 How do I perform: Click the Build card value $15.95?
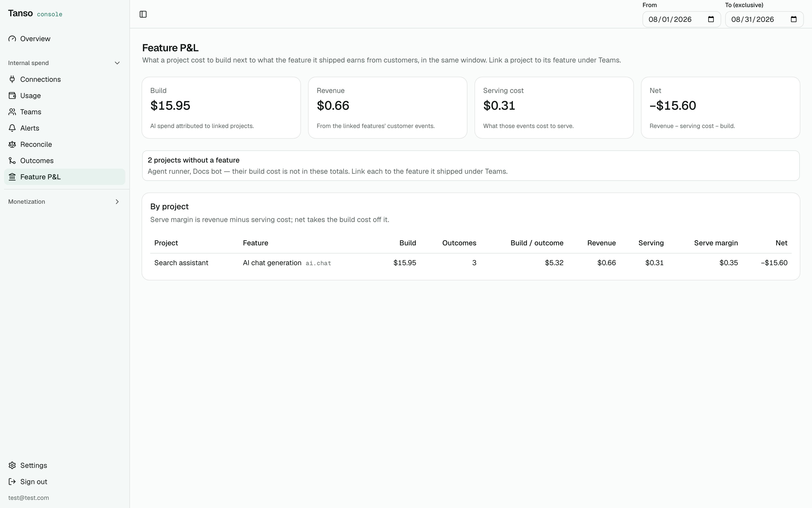[170, 105]
